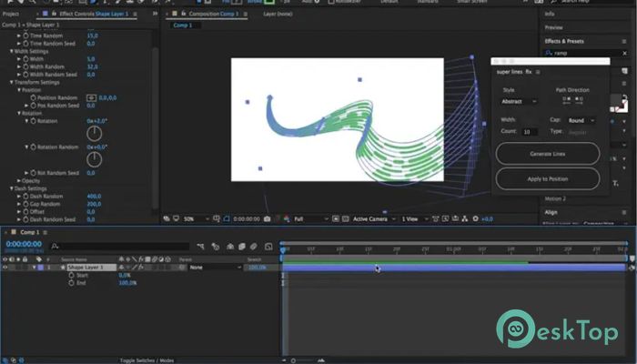637x364 pixels.
Task: Toggle the shy layers icon in the timeline
Action: coord(230,247)
